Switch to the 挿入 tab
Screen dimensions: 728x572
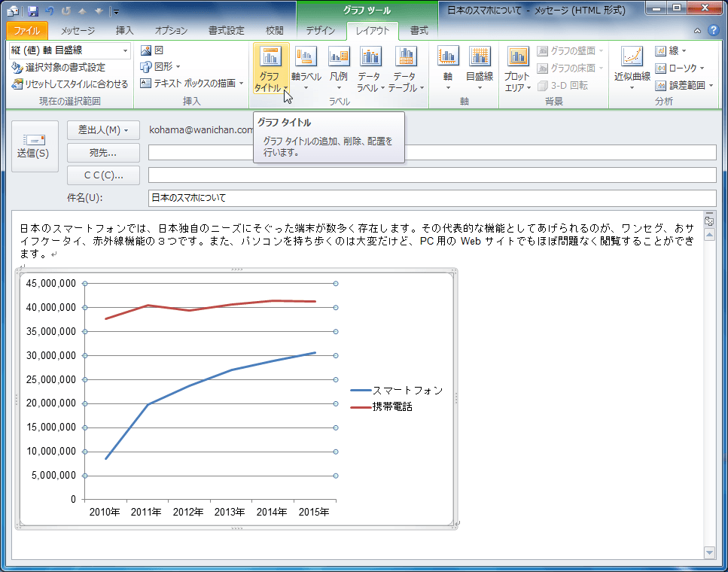click(x=124, y=31)
